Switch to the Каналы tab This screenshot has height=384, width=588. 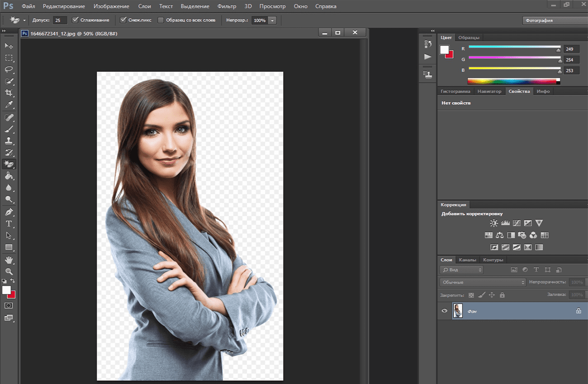(x=467, y=260)
